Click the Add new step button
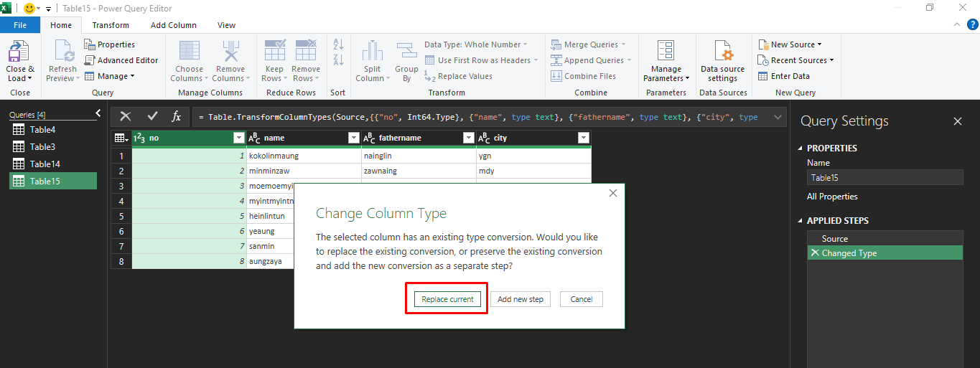This screenshot has width=980, height=368. [x=521, y=299]
